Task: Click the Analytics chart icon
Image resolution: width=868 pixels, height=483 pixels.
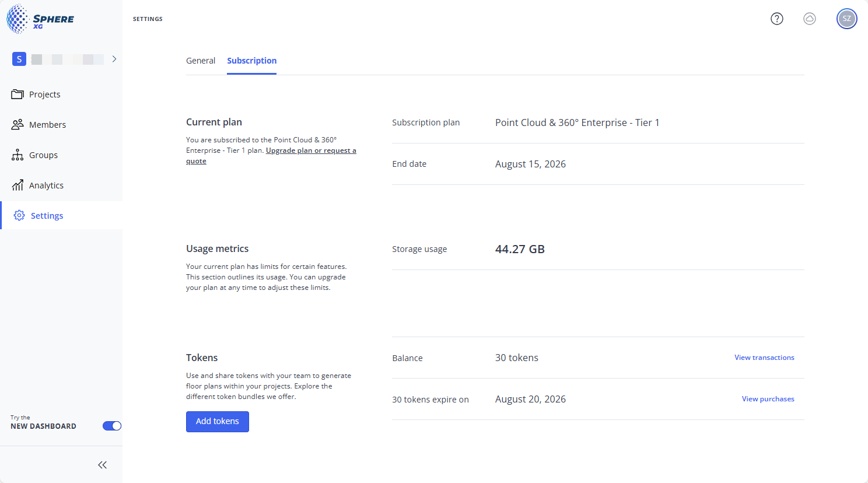Action: [x=17, y=185]
